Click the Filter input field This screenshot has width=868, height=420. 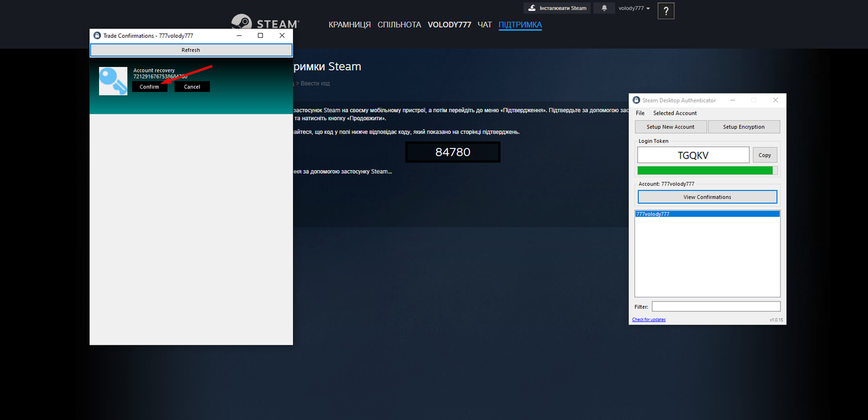[x=716, y=307]
